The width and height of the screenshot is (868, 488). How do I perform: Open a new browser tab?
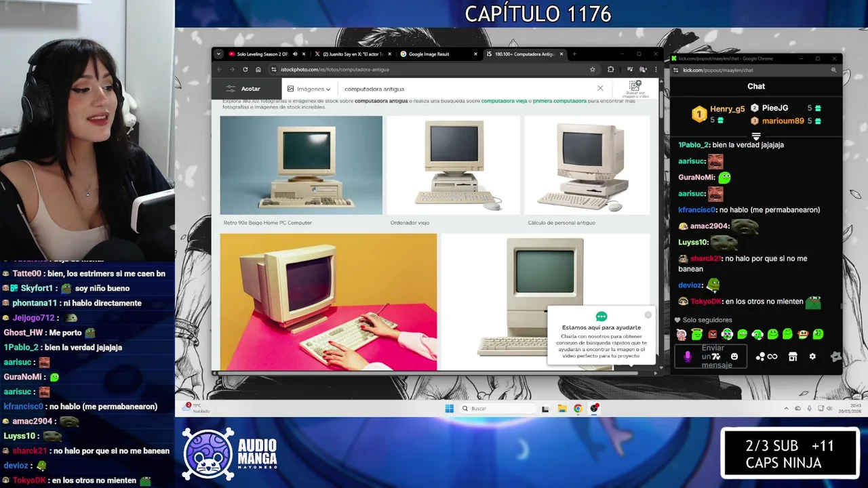574,54
